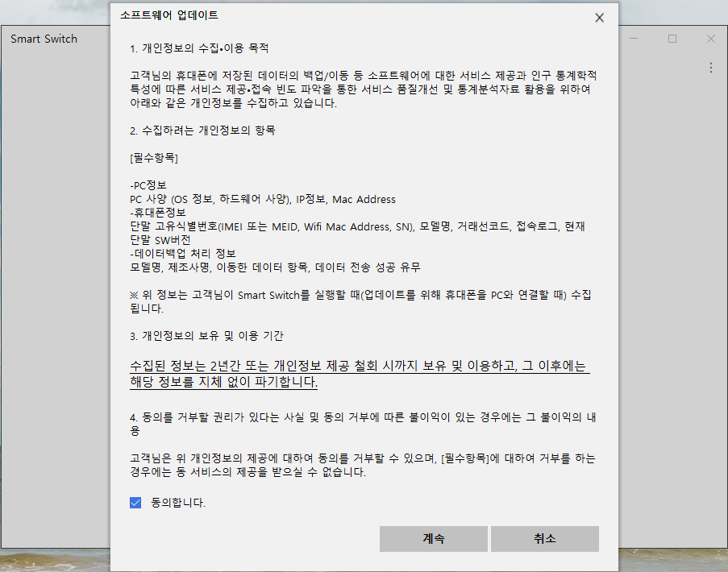Screen dimensions: 728x572
Task: Close the 소프트웨어 업데이트 dialog
Action: coord(599,18)
